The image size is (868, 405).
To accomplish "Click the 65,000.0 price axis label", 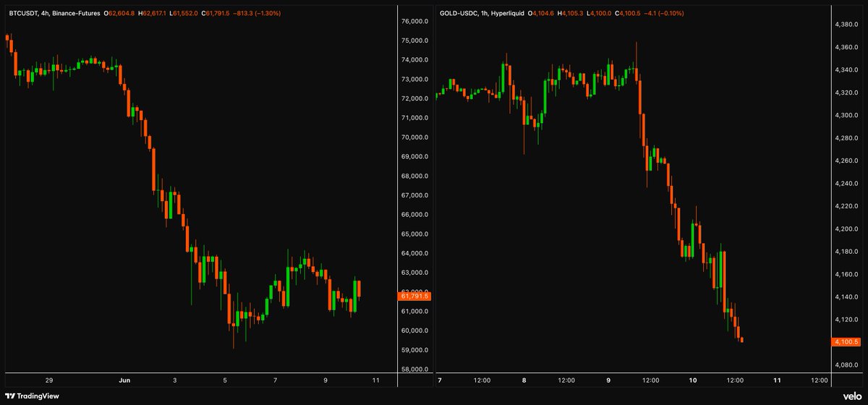I will (x=414, y=234).
